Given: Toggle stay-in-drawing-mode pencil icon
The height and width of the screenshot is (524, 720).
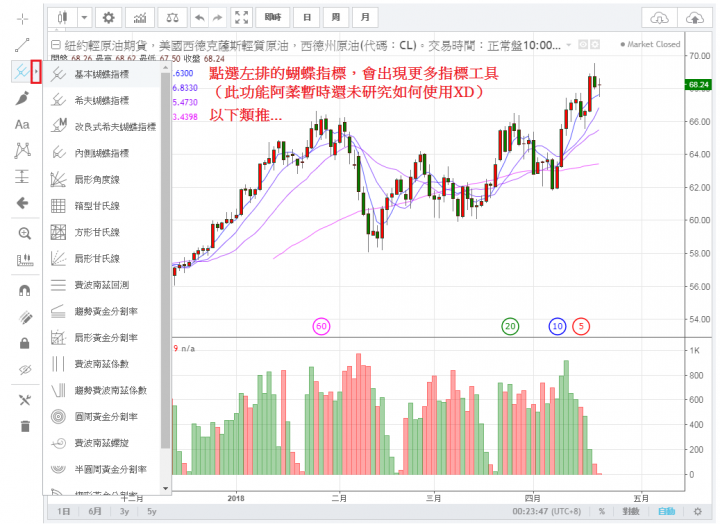Looking at the screenshot, I should [25, 317].
